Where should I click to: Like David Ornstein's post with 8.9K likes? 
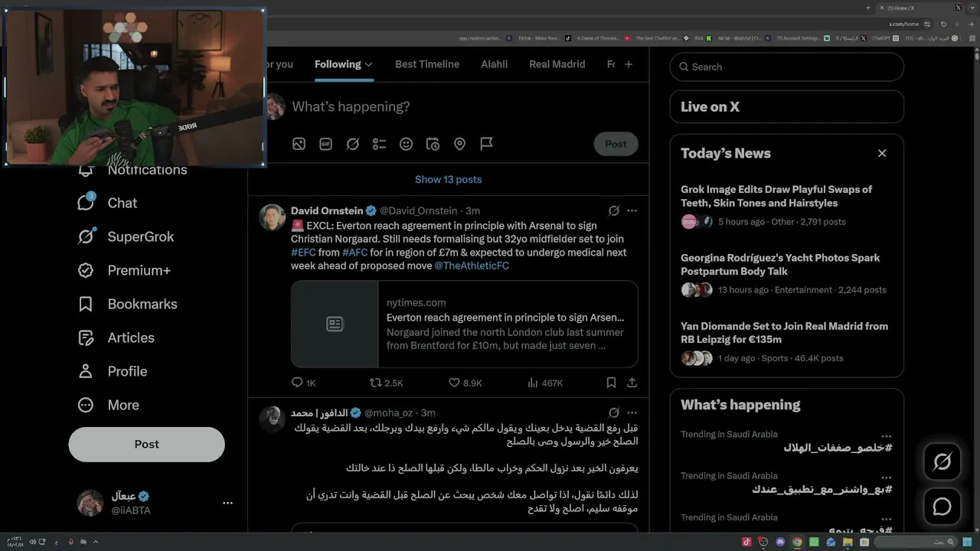(465, 383)
